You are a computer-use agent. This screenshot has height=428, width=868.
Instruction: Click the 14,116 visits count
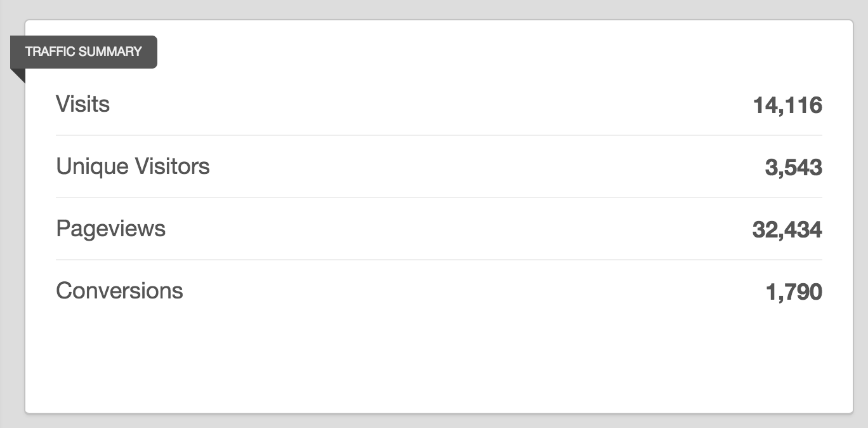[x=787, y=105]
